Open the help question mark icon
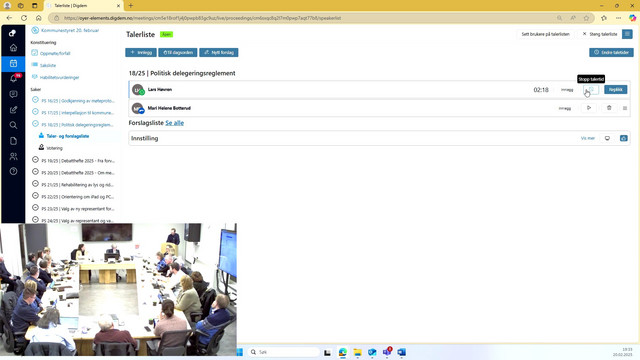This screenshot has width=640, height=360. coord(13,171)
